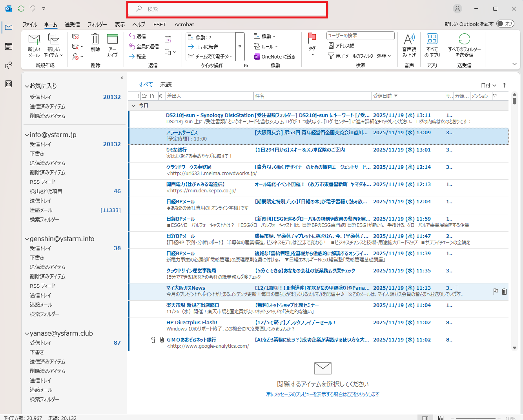
Task: Click the 全員に返信 reply-all button
Action: tap(144, 46)
